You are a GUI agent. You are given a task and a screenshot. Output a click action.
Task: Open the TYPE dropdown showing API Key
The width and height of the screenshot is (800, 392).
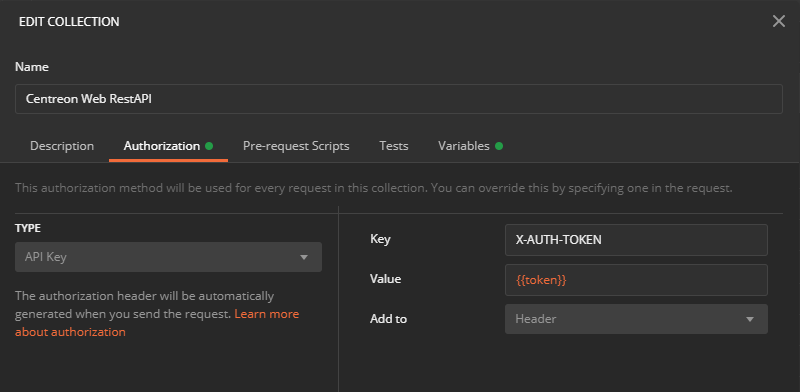(168, 257)
